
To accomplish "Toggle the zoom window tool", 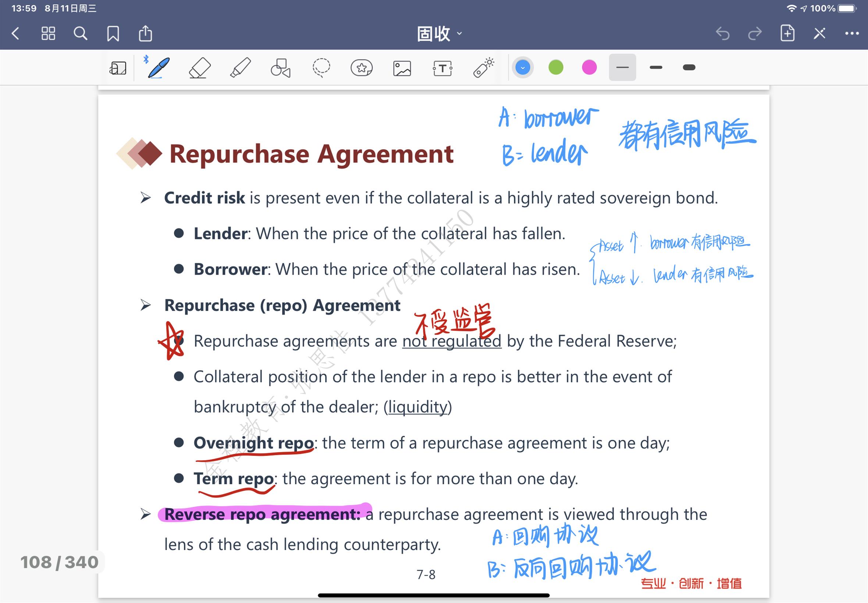I will point(118,68).
